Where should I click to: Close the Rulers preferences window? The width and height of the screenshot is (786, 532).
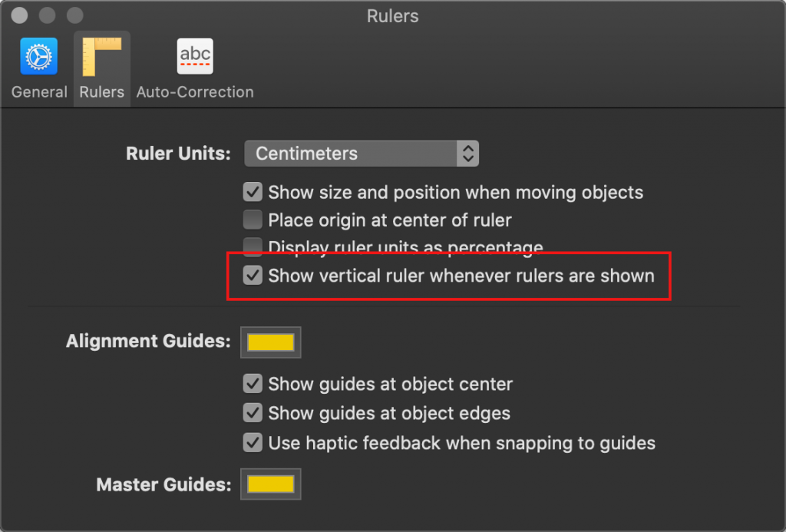[x=19, y=15]
